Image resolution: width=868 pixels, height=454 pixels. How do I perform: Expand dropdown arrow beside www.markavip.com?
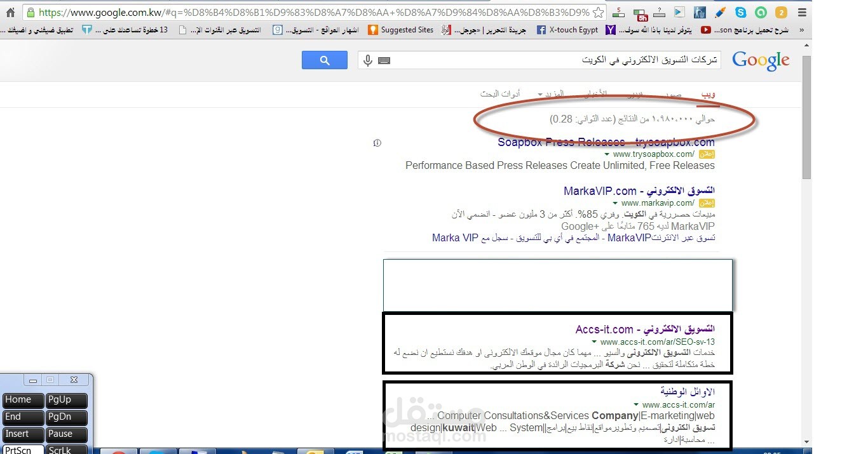[x=616, y=203]
